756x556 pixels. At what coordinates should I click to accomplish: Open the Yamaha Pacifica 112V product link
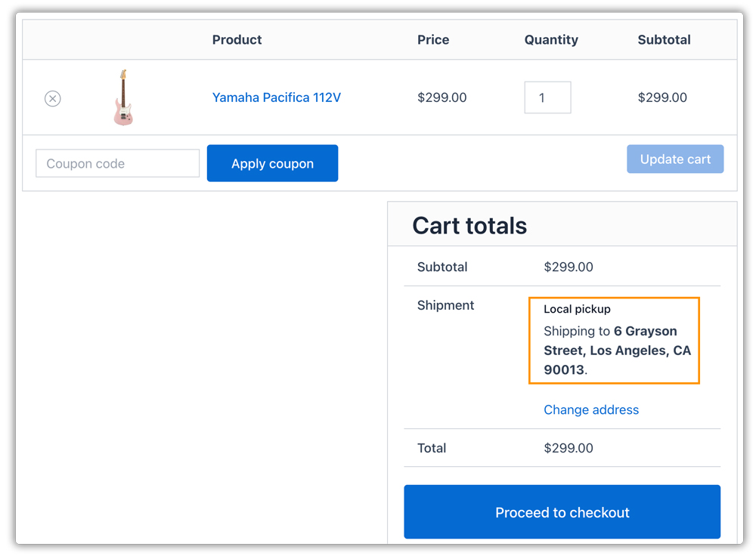pos(276,97)
